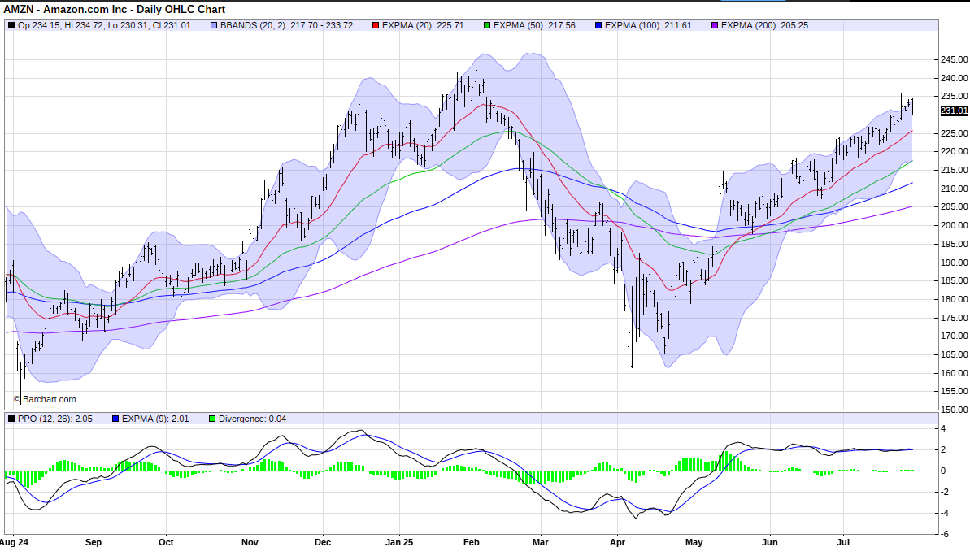Click the 190.00 price axis label
This screenshot has width=970, height=560.
(954, 262)
